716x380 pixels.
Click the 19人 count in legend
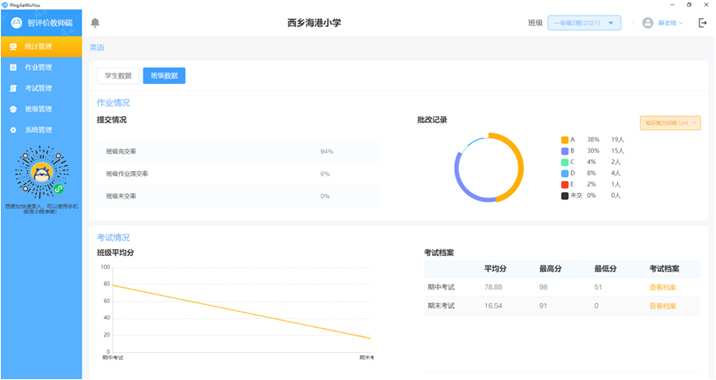tap(617, 140)
